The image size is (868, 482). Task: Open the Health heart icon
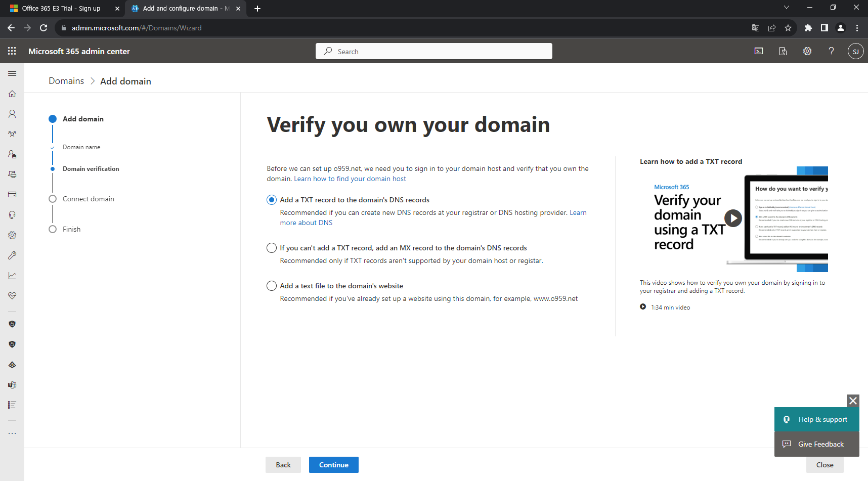pyautogui.click(x=12, y=296)
